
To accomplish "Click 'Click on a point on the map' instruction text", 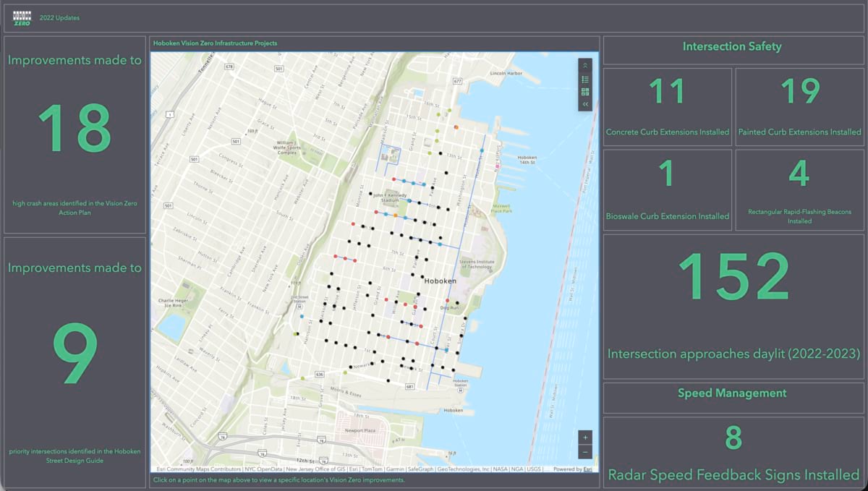I will point(278,479).
